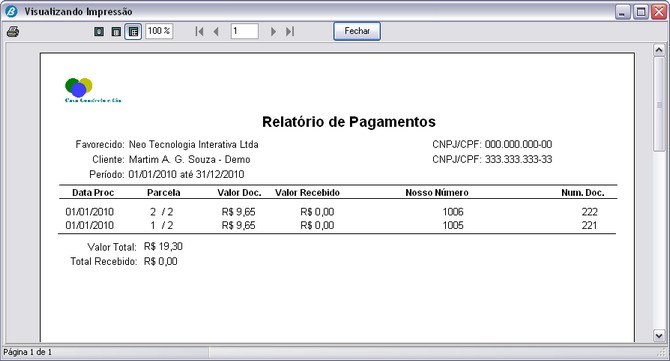Screen dimensions: 670x361
Task: Toggle the active 100% zoom view icon
Action: [x=133, y=32]
